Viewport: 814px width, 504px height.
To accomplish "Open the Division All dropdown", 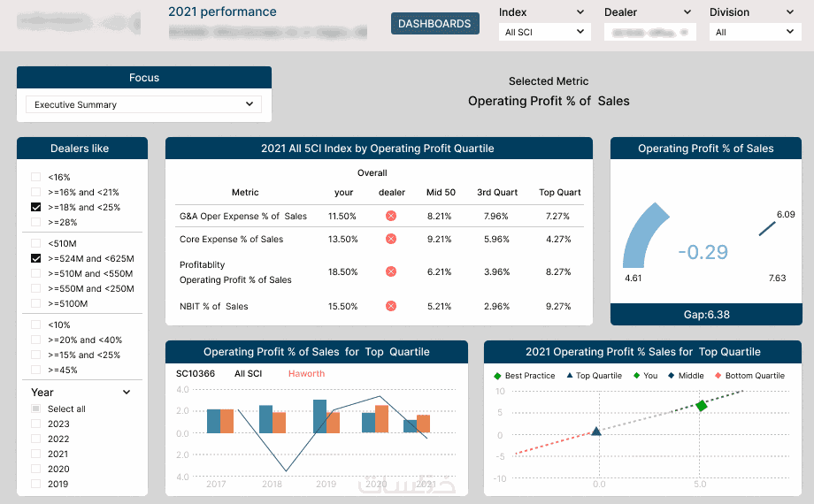I will 756,32.
